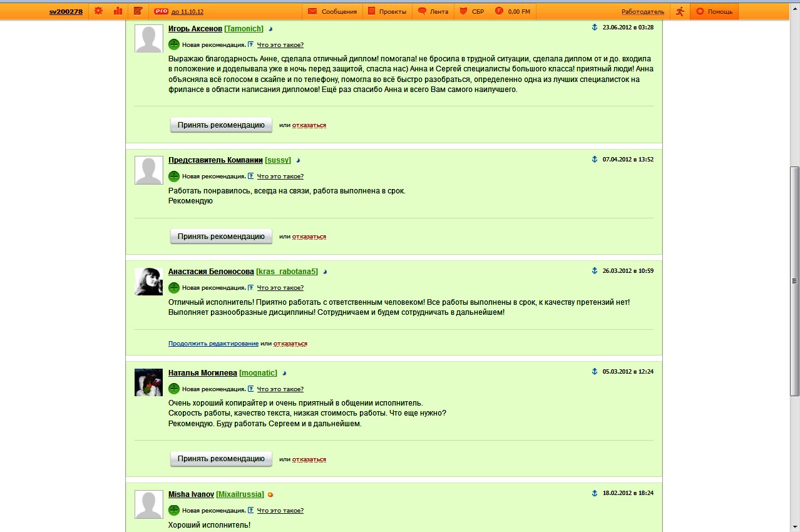Click anchor icon beside 23.06.2012 date

595,27
